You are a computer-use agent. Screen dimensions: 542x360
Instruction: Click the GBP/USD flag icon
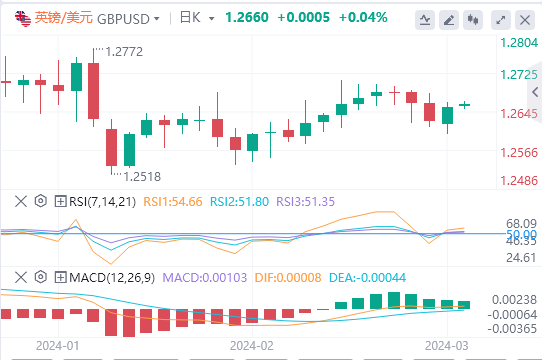click(x=23, y=19)
